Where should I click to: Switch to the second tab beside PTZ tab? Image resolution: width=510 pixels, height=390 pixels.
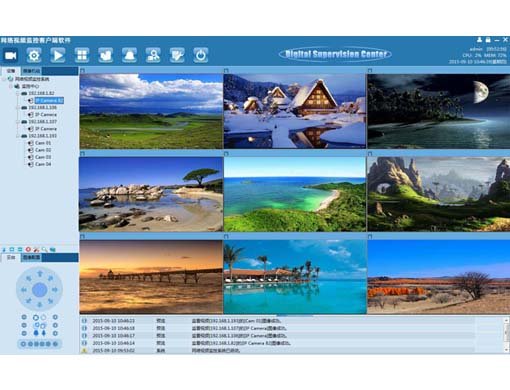pos(32,258)
